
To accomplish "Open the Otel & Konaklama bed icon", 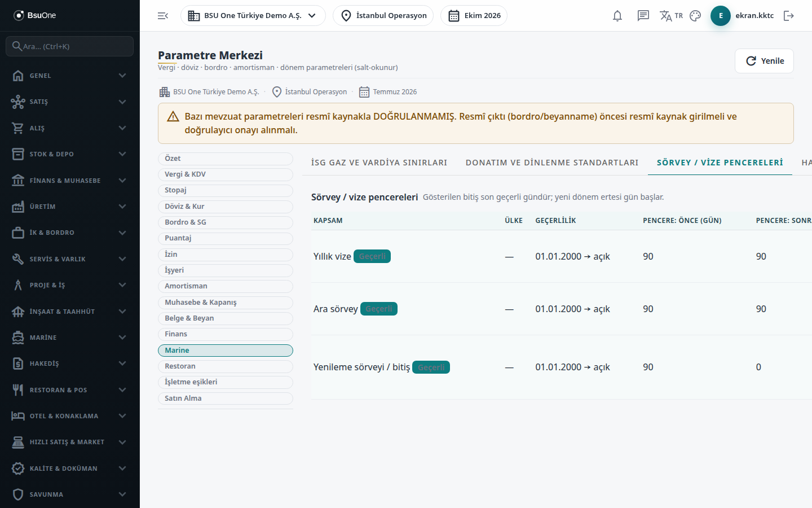I will click(18, 416).
